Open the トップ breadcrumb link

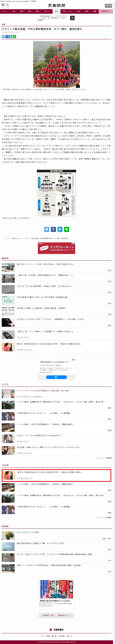coord(7,238)
